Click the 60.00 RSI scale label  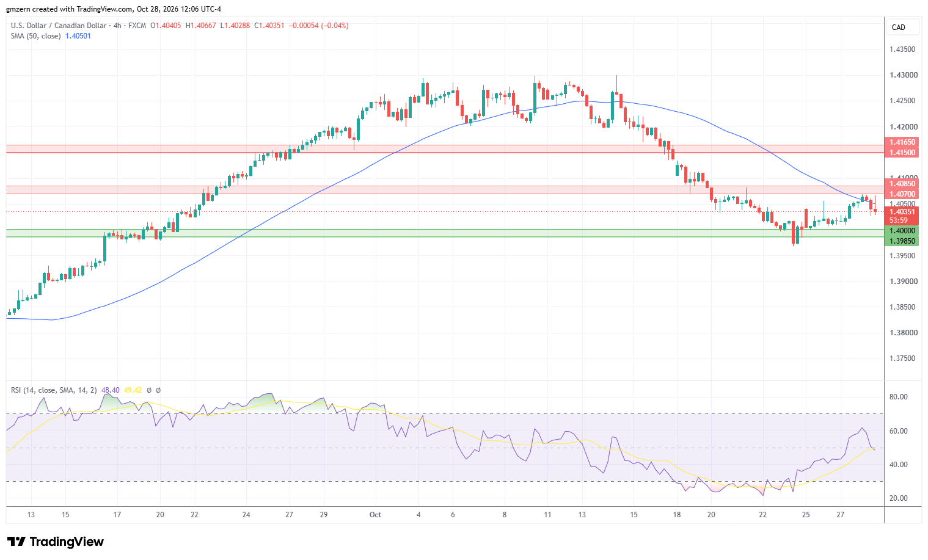898,431
